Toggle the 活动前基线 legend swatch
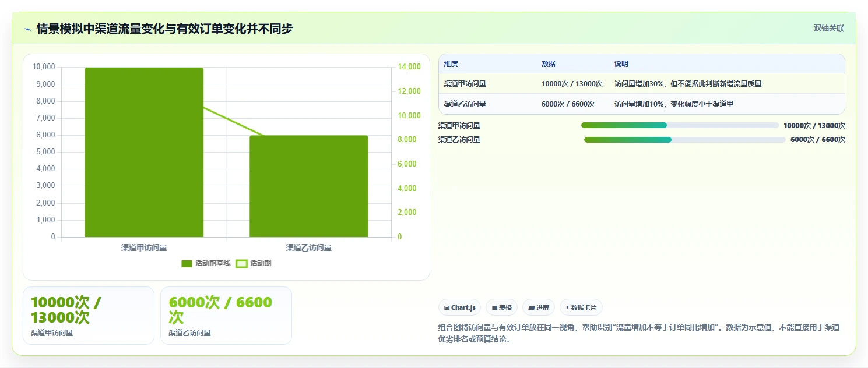This screenshot has width=868, height=368. (187, 264)
